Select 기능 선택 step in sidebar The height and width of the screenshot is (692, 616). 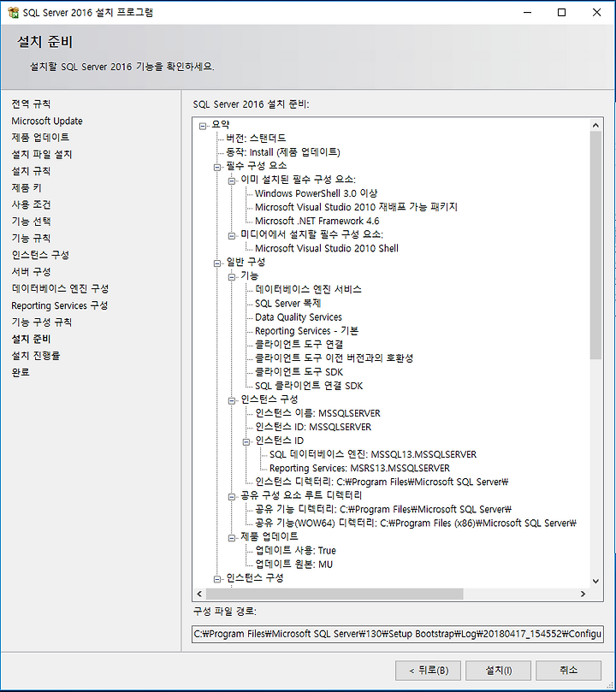(31, 222)
